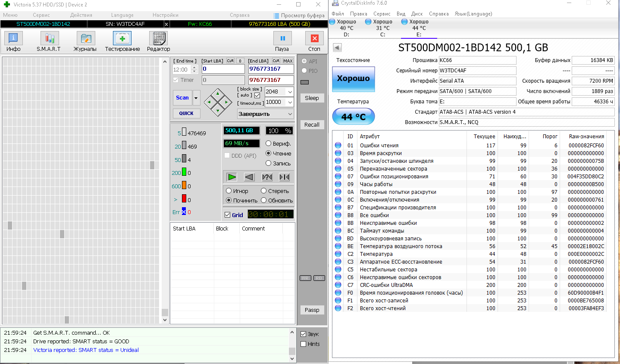This screenshot has height=364, width=620.
Task: Enable the Hints checkbox
Action: 304,344
